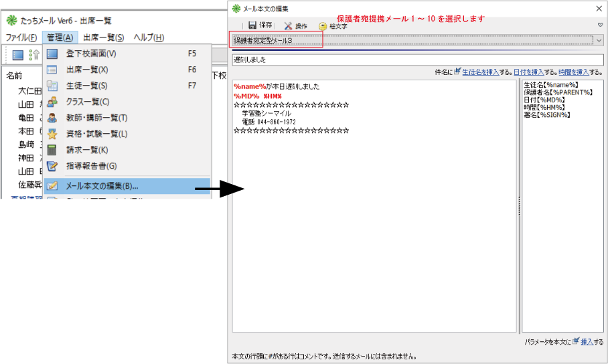
Task: Click the 絵文字 smiley face icon
Action: [x=323, y=26]
